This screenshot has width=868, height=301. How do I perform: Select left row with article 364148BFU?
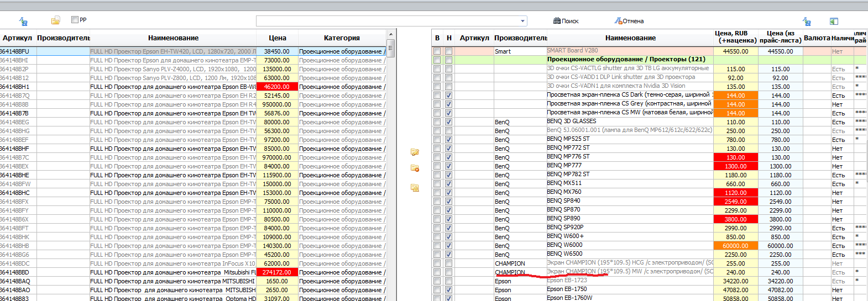click(192, 51)
